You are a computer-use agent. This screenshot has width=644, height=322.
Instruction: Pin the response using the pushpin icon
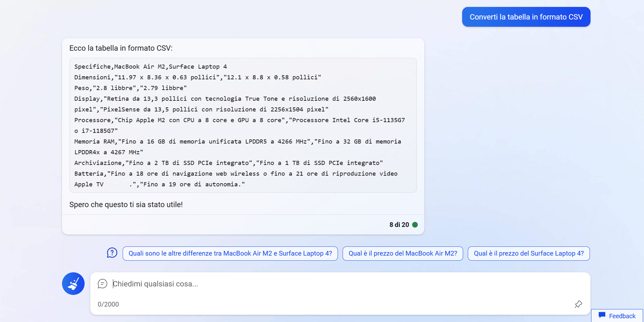coord(578,304)
